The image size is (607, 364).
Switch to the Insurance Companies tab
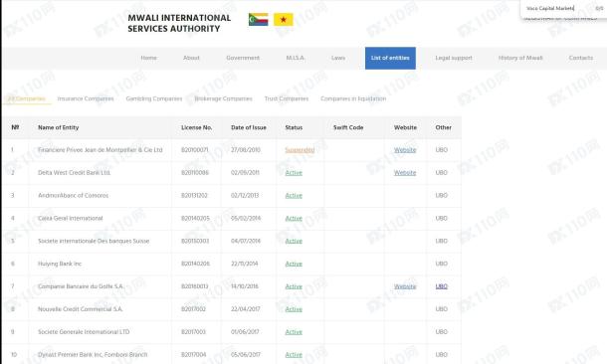[x=86, y=98]
